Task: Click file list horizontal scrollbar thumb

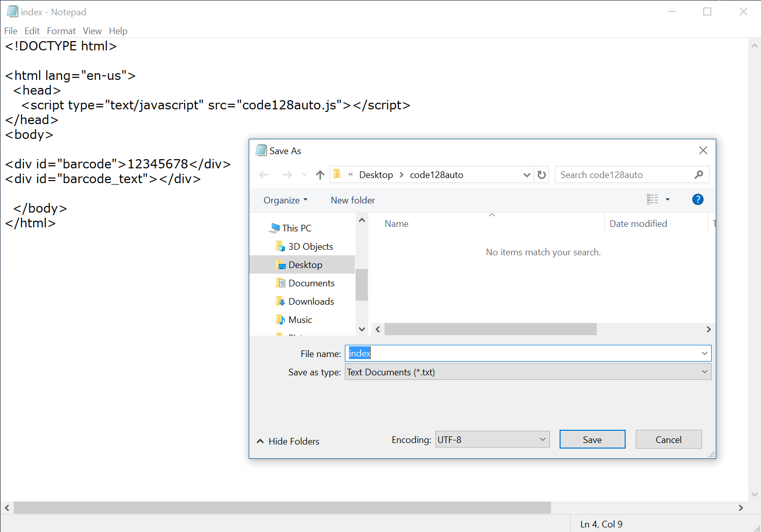Action: tap(490, 329)
